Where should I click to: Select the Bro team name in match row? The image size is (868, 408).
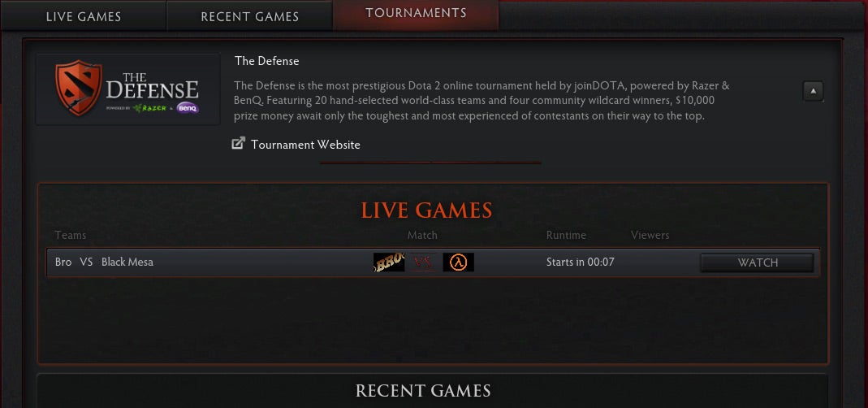63,263
